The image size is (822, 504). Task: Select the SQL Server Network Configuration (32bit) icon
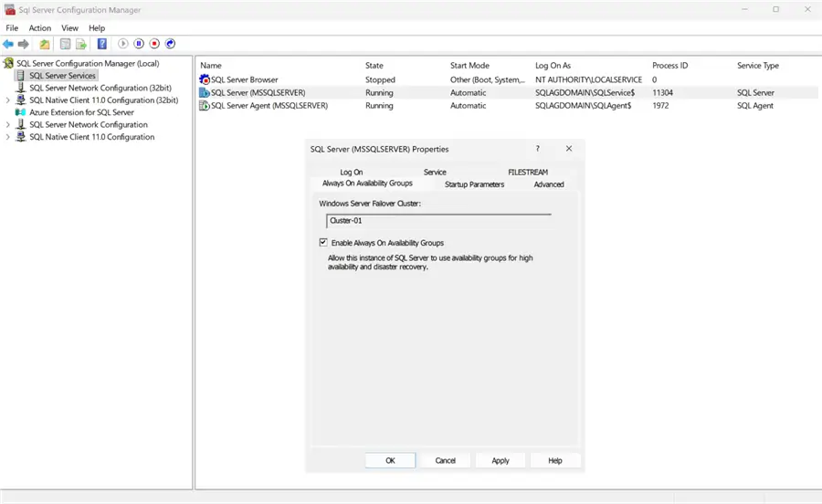pos(20,88)
